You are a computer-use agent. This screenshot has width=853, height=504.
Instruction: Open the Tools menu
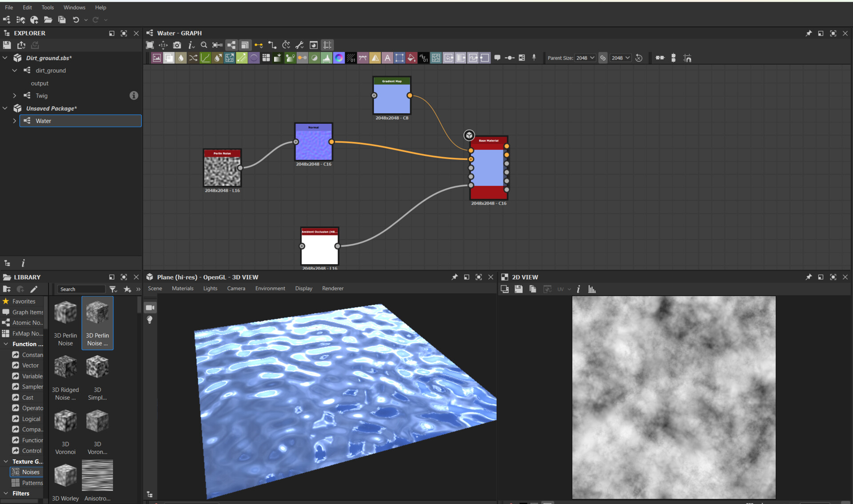tap(47, 7)
